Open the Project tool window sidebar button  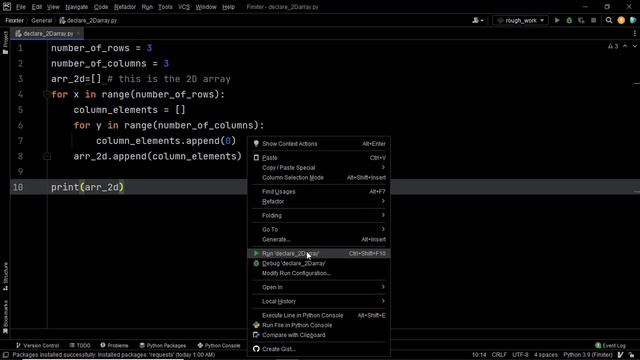pos(5,42)
